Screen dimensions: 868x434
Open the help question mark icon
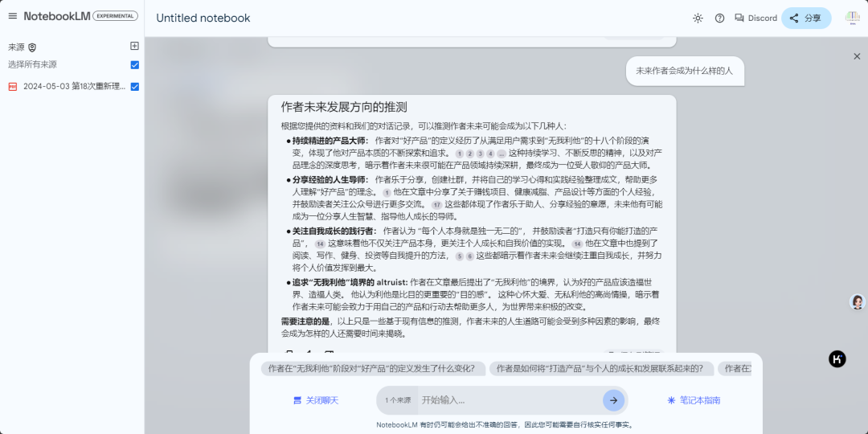[x=719, y=18]
